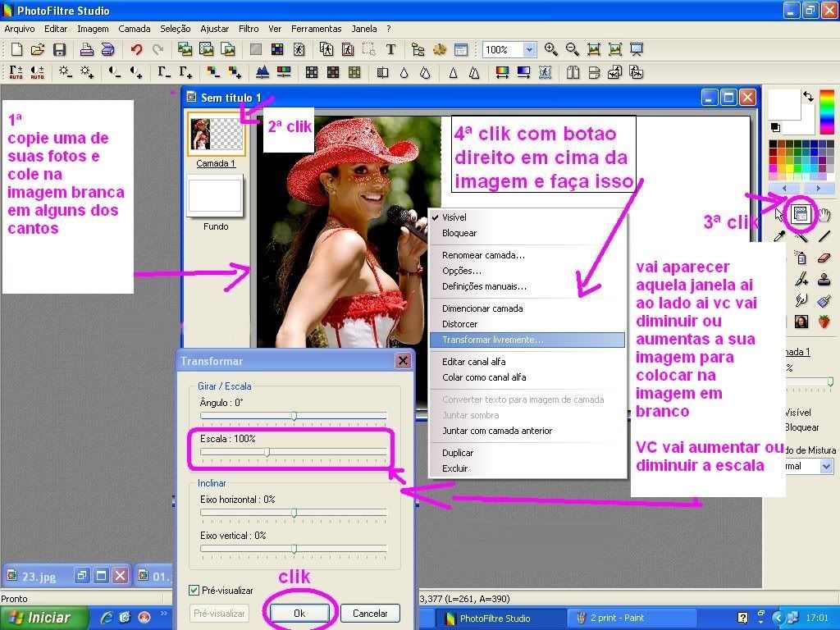Click the Escala slider handle
Viewport: 840px width, 630px height.
click(267, 452)
